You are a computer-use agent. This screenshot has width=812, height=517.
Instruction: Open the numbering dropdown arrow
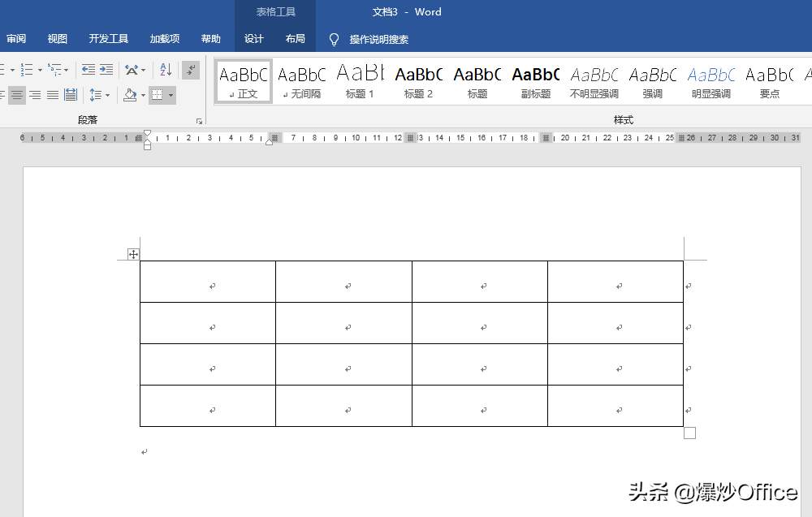[x=40, y=70]
